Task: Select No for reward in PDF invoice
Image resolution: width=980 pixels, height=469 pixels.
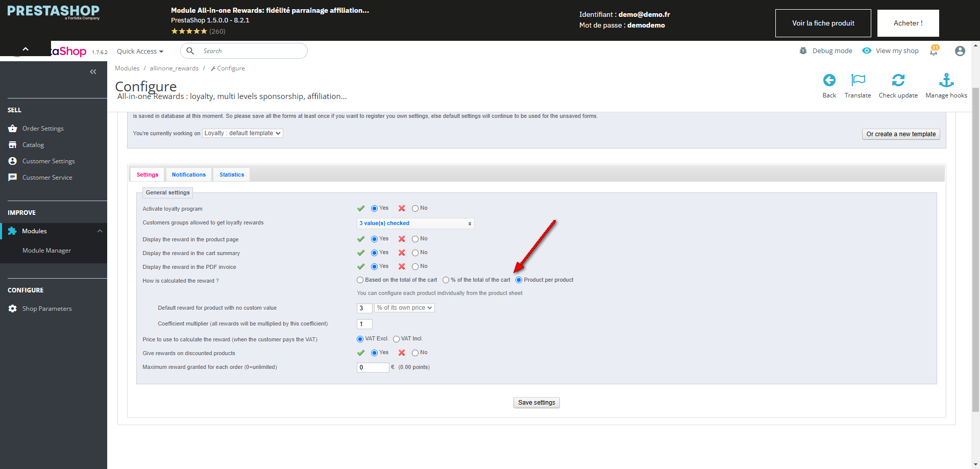Action: 415,266
